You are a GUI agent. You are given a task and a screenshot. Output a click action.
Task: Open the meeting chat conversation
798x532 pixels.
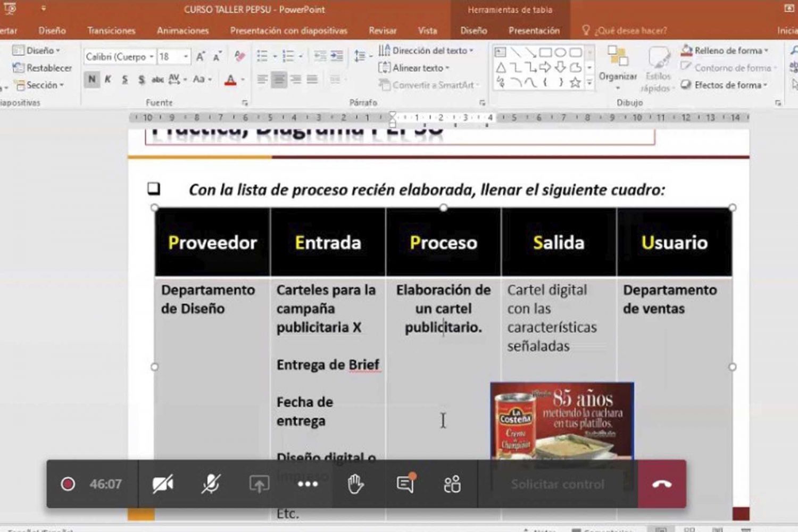(405, 484)
